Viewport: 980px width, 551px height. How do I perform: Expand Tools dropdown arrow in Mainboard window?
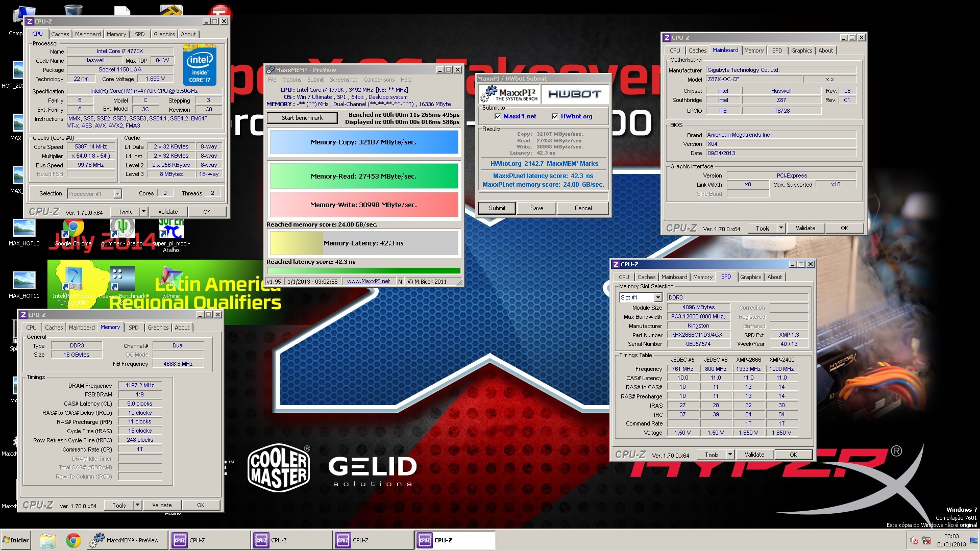coord(781,228)
